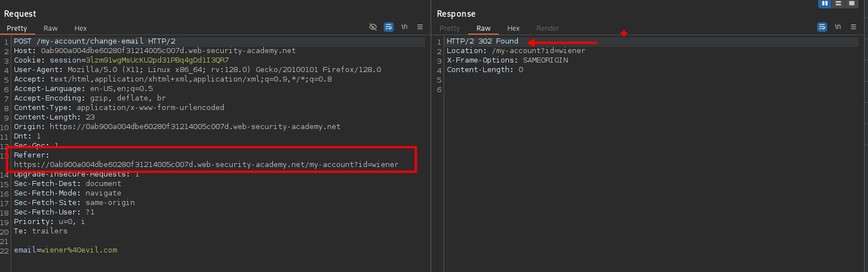Screen dimensions: 868x272
Task: Open the Response panel hamburger menu
Action: pyautogui.click(x=853, y=27)
